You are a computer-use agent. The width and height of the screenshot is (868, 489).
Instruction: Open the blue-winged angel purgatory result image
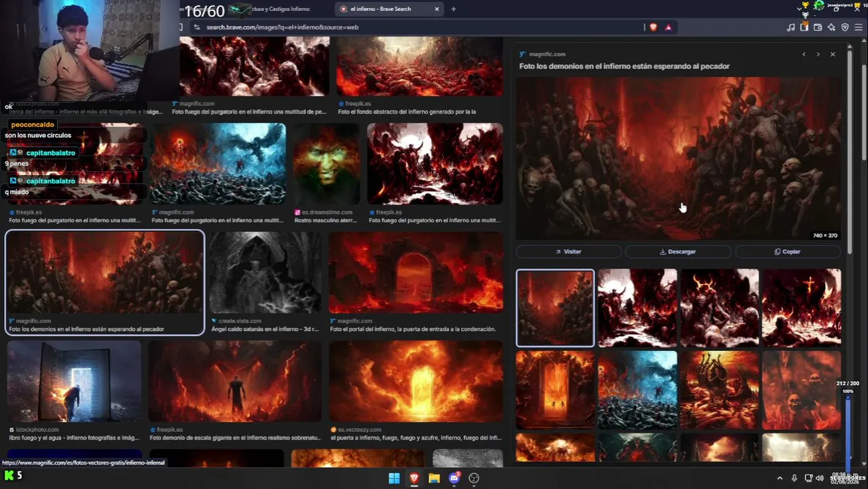[218, 164]
